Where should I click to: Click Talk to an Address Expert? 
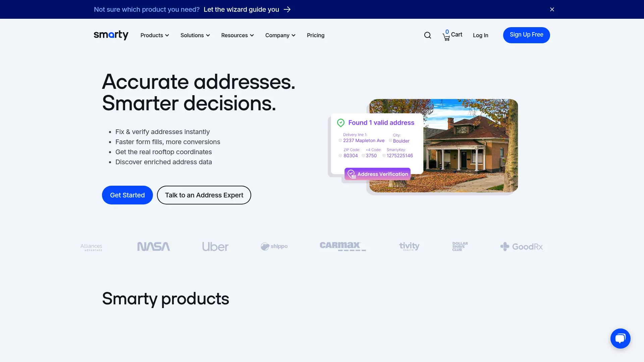[204, 195]
